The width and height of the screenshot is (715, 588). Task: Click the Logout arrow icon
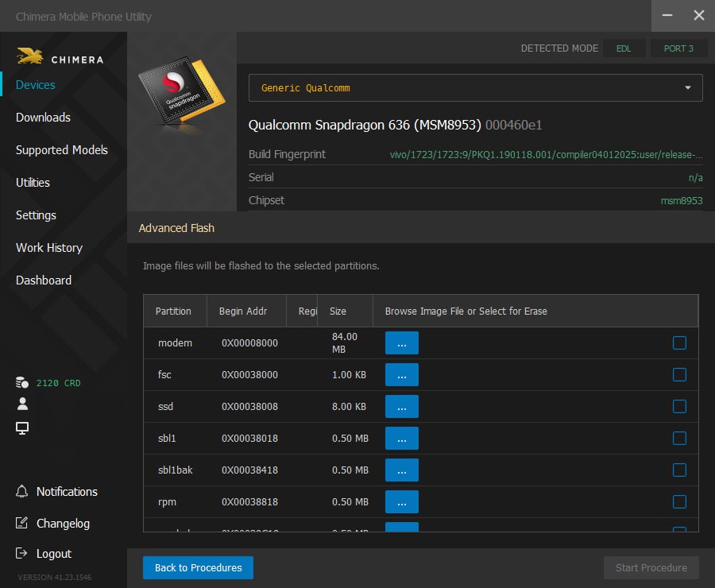click(x=22, y=554)
